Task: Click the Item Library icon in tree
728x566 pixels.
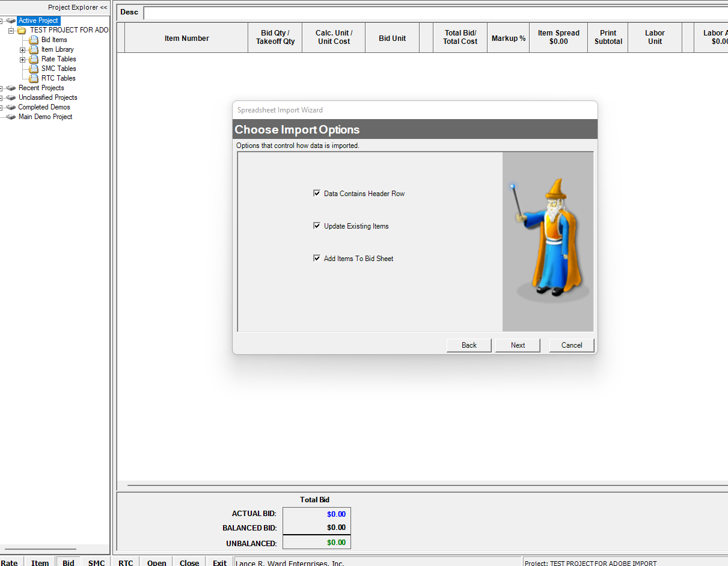Action: [34, 49]
